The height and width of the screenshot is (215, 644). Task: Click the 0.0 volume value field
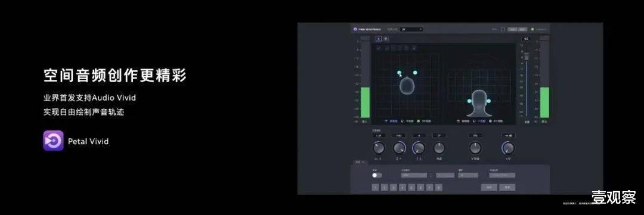tap(527, 39)
